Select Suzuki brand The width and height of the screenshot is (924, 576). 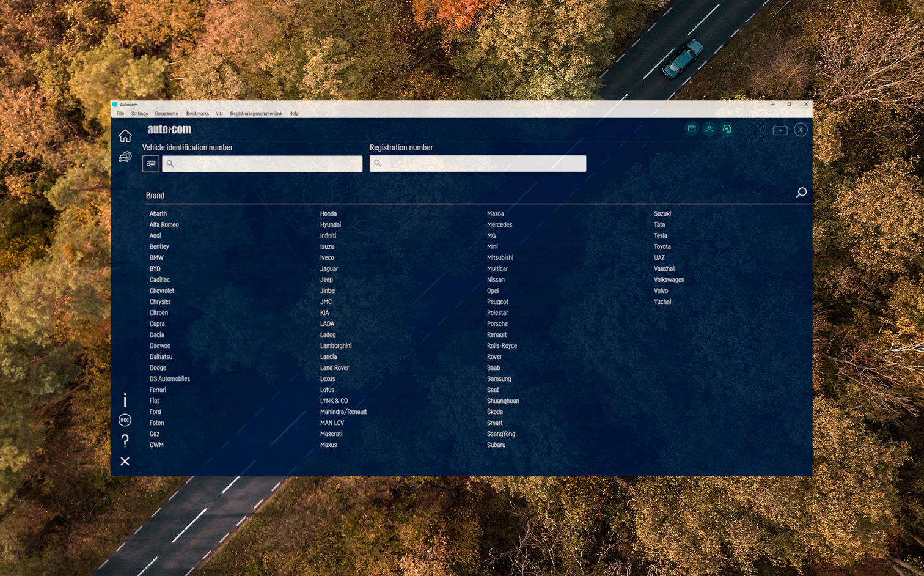pos(662,214)
